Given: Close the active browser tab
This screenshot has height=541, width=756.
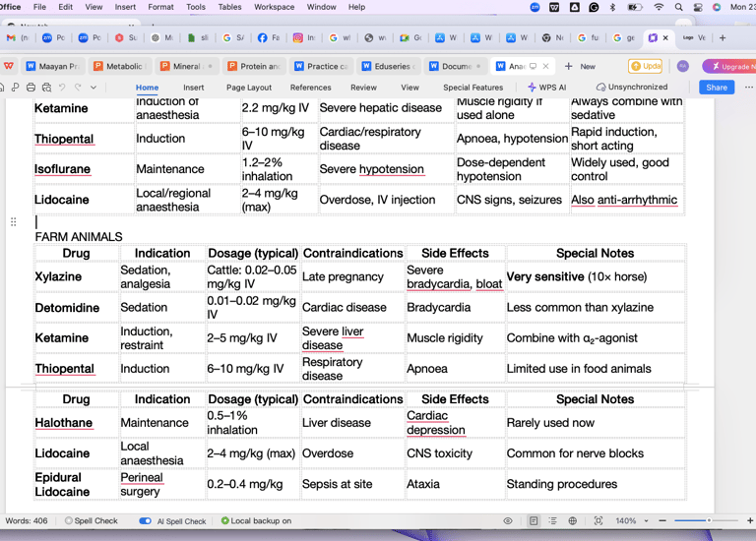Looking at the screenshot, I should pyautogui.click(x=665, y=37).
